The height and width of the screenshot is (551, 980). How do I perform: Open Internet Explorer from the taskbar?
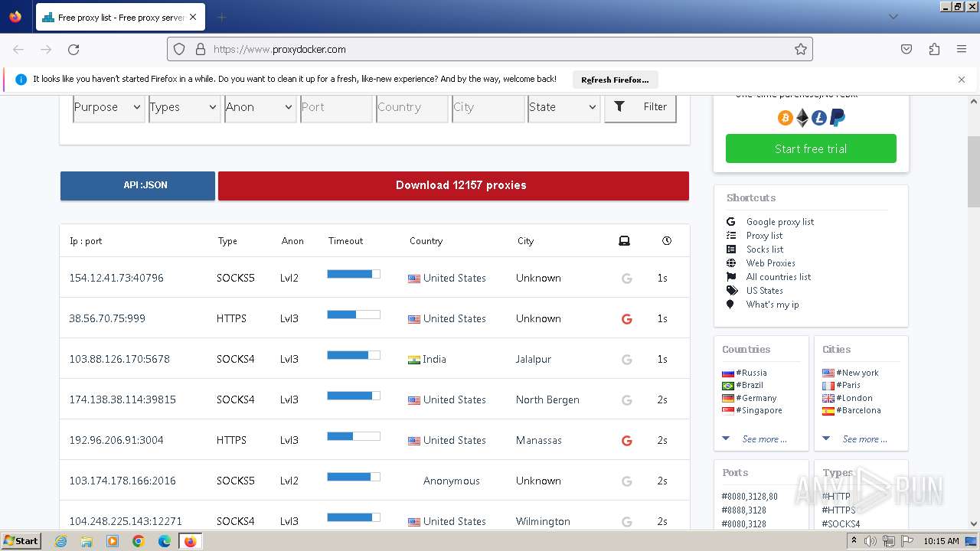point(60,541)
